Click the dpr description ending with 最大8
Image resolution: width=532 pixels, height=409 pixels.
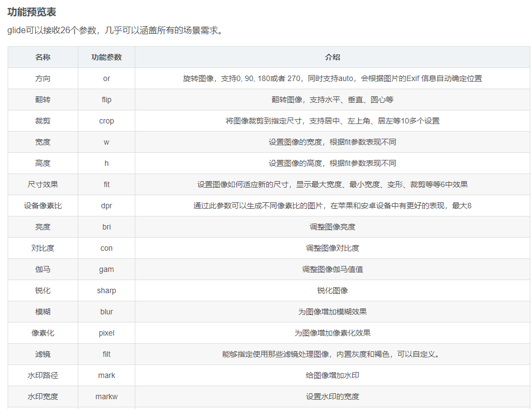333,206
